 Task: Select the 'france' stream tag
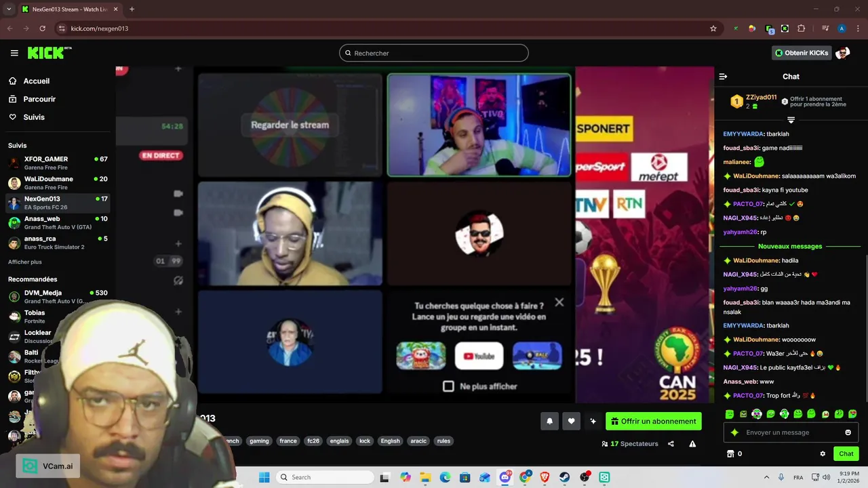[288, 441]
